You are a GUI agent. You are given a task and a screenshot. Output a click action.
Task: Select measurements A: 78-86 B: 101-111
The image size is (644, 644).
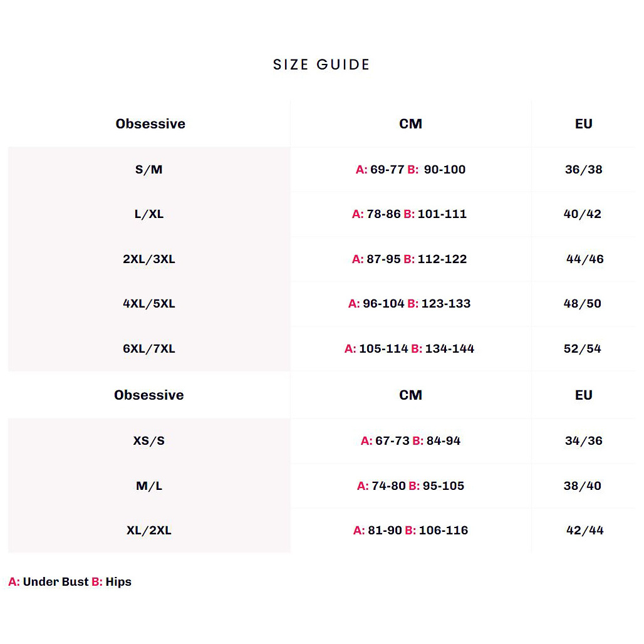point(410,214)
